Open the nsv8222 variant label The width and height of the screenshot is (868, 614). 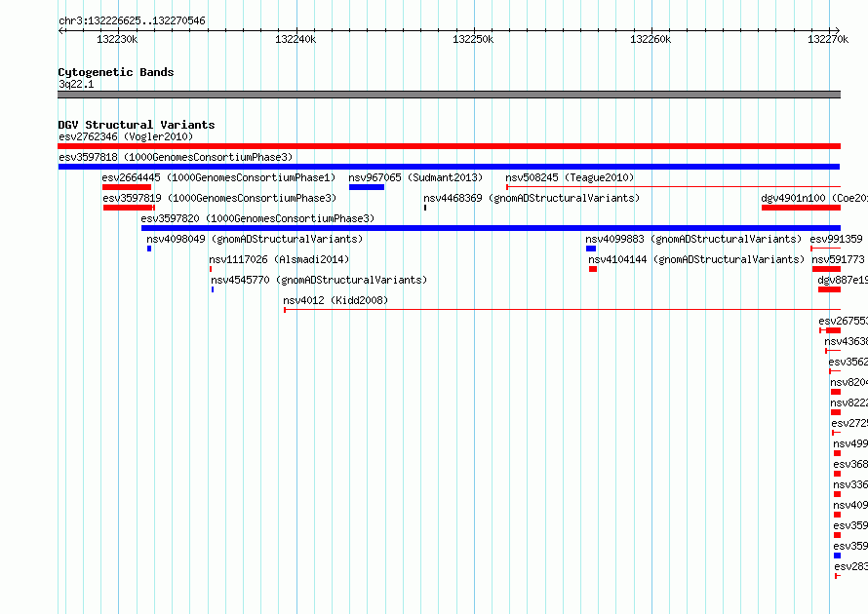848,403
